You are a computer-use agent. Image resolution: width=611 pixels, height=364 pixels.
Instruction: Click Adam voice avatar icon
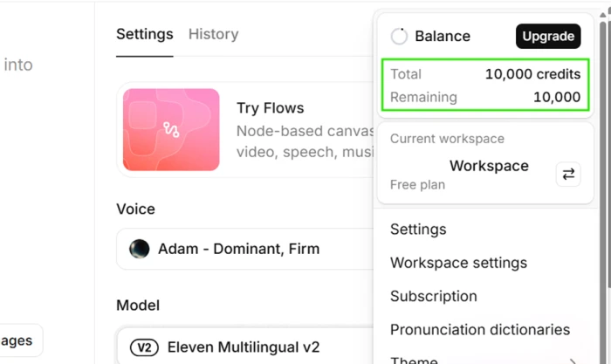click(x=139, y=249)
